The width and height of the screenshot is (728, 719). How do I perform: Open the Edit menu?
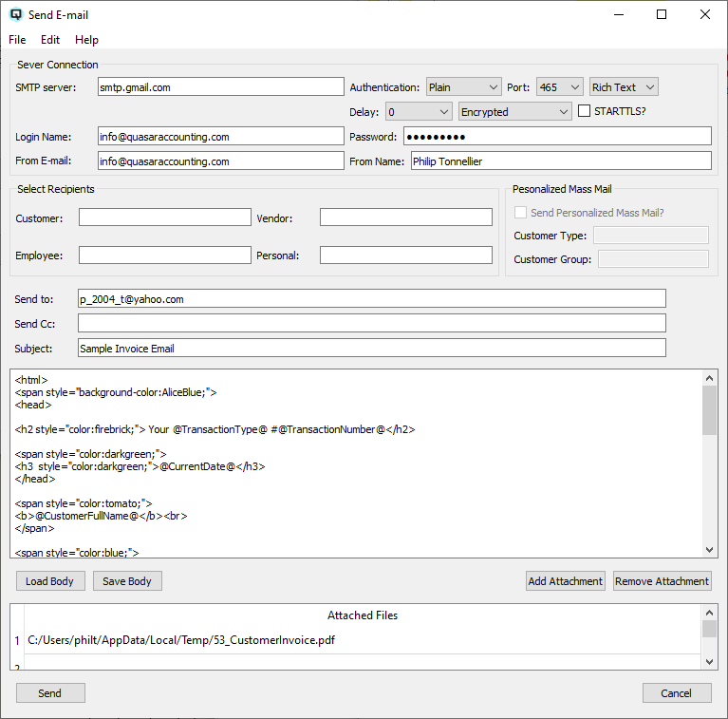point(50,40)
